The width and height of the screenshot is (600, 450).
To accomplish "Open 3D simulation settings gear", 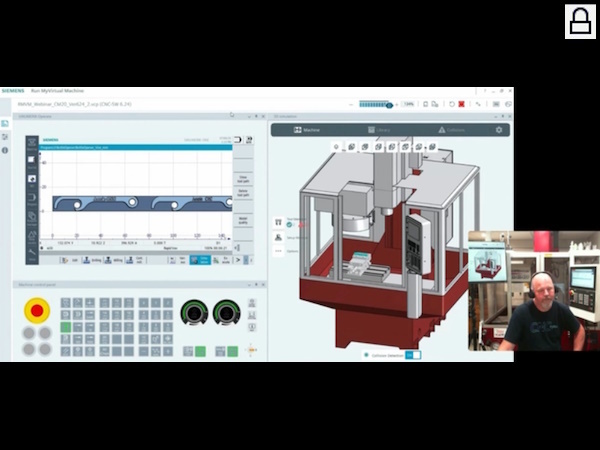I will (x=499, y=130).
